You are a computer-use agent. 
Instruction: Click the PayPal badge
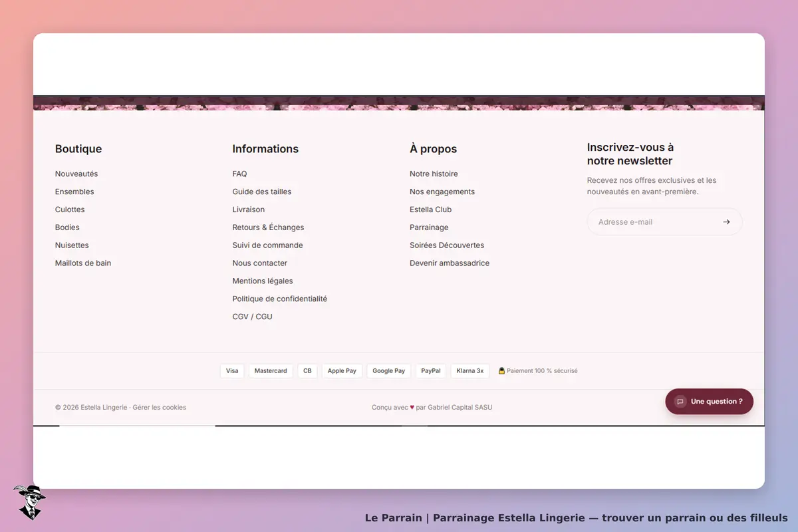click(431, 371)
